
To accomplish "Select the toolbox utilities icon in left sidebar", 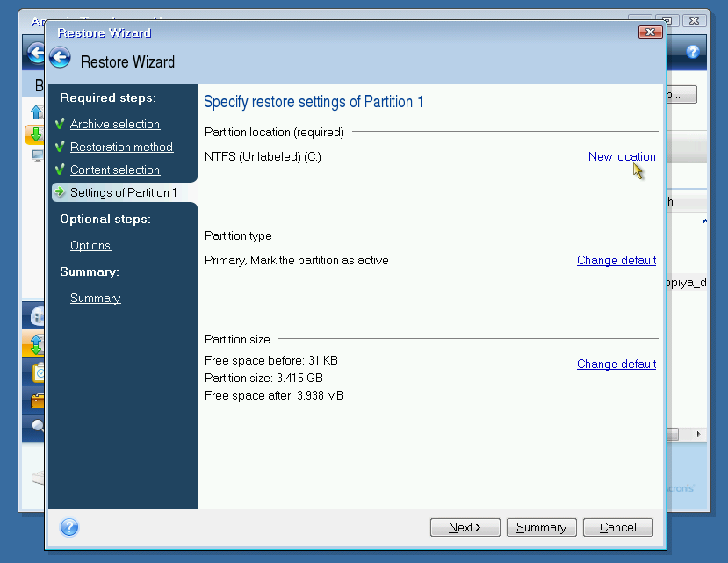I will click(x=37, y=401).
